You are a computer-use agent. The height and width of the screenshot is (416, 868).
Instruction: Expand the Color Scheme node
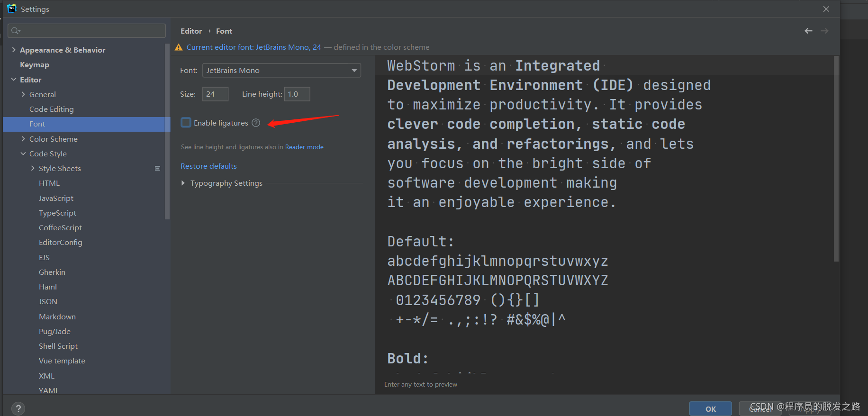pyautogui.click(x=23, y=139)
